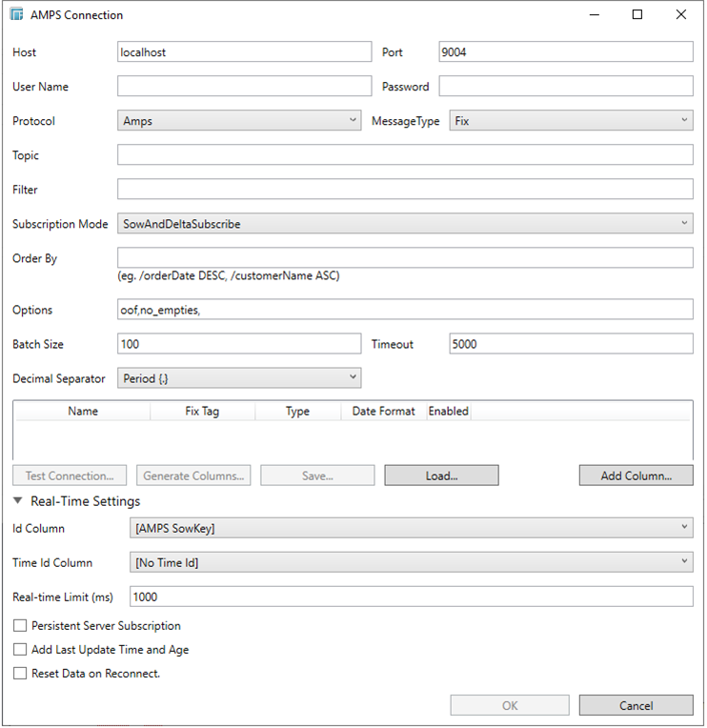Screen dimensions: 707x728
Task: Open the Protocol dropdown
Action: click(x=238, y=121)
